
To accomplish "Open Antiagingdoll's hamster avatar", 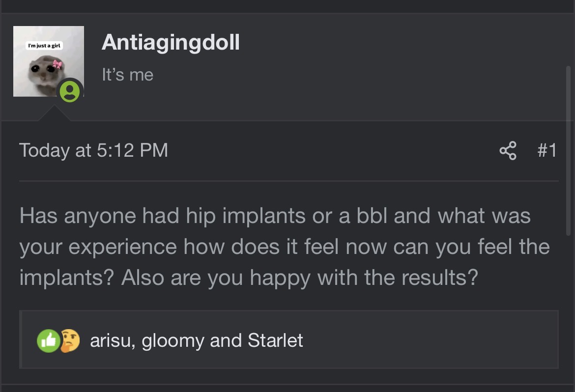I will click(48, 61).
